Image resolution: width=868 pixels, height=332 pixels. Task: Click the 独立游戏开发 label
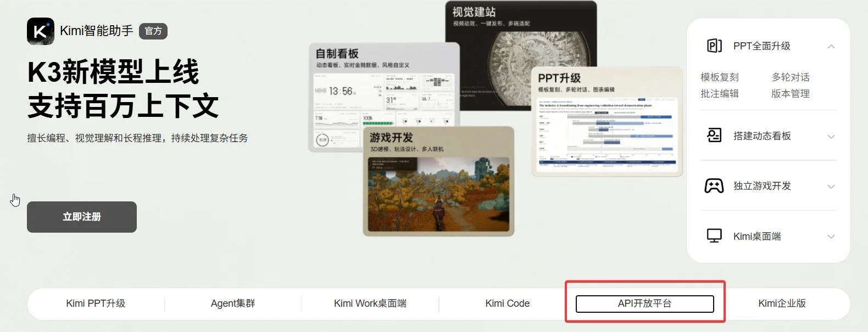click(762, 186)
